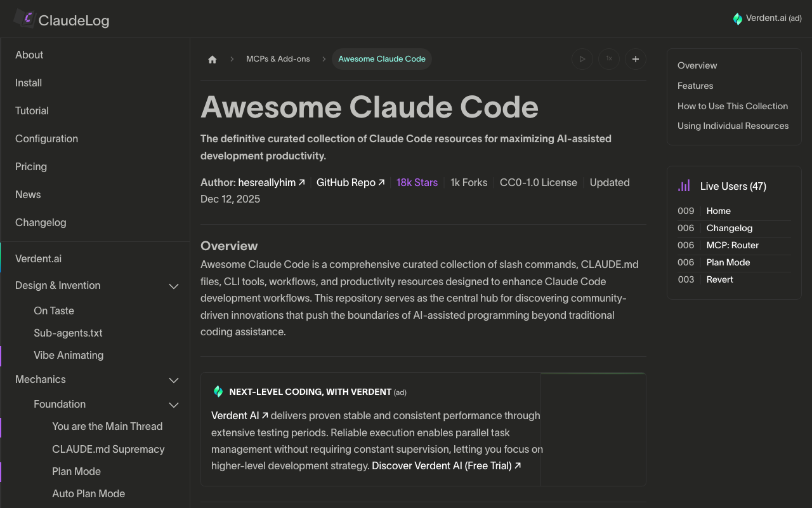This screenshot has height=508, width=812.
Task: Collapse the Foundation subsection
Action: pos(174,404)
